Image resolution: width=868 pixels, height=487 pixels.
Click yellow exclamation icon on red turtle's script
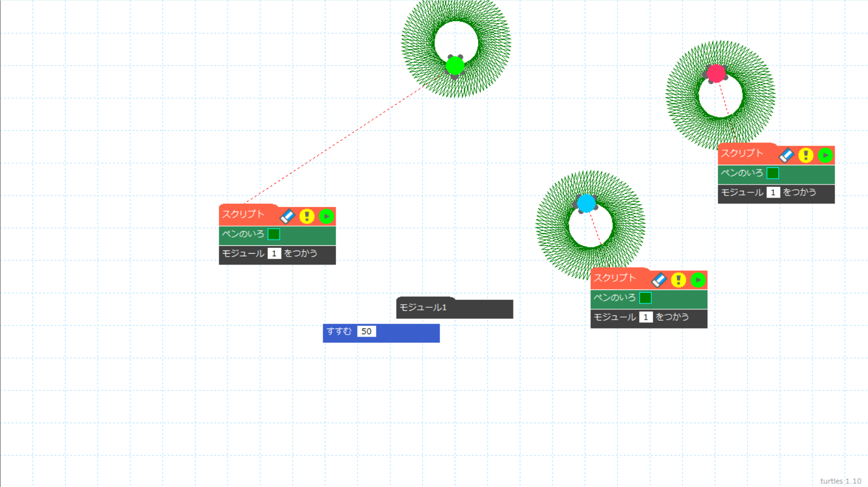[806, 155]
